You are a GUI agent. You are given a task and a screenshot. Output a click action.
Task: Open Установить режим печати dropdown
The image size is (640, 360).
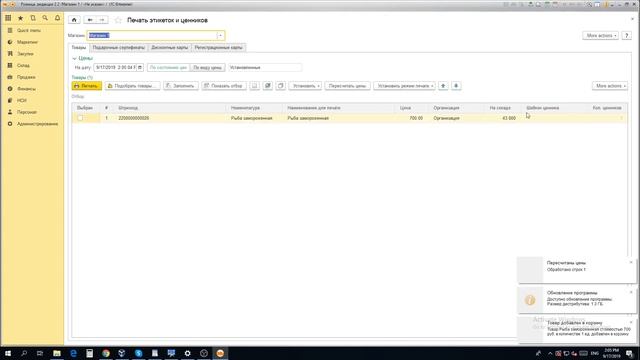pyautogui.click(x=405, y=86)
